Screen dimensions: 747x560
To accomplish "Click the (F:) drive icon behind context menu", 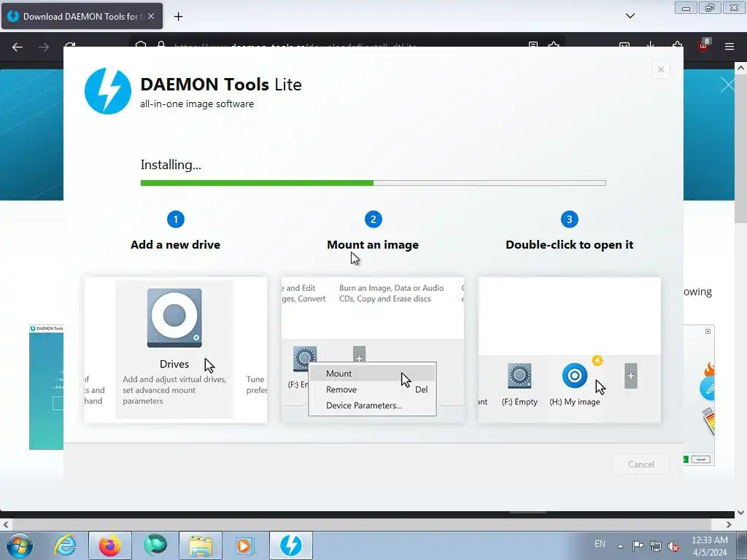I will tap(304, 359).
